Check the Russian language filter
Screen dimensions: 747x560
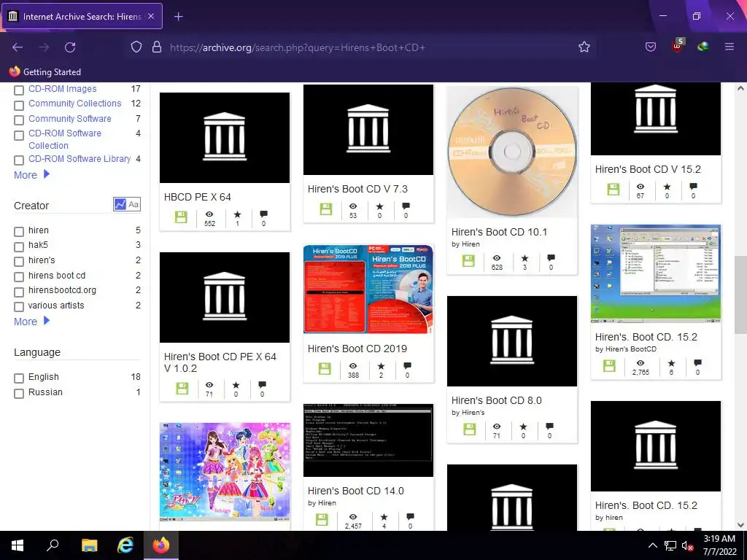[x=19, y=394]
